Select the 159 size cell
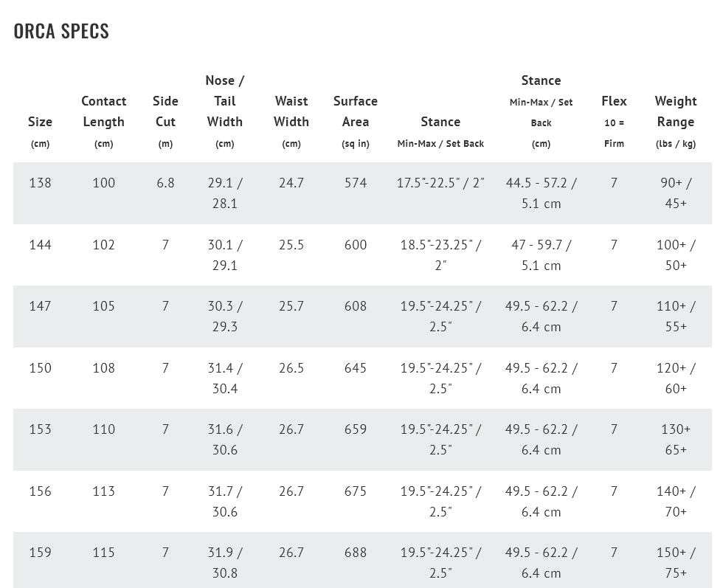The width and height of the screenshot is (723, 588). pyautogui.click(x=40, y=552)
